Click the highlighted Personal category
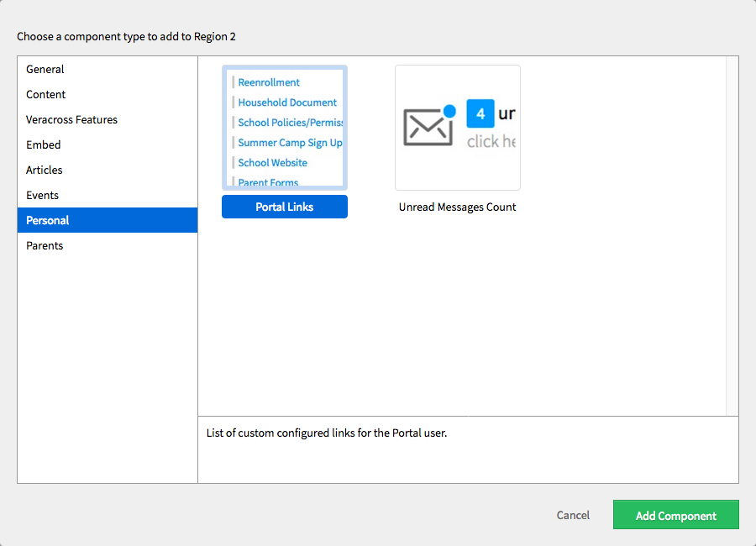The image size is (756, 546). point(48,220)
